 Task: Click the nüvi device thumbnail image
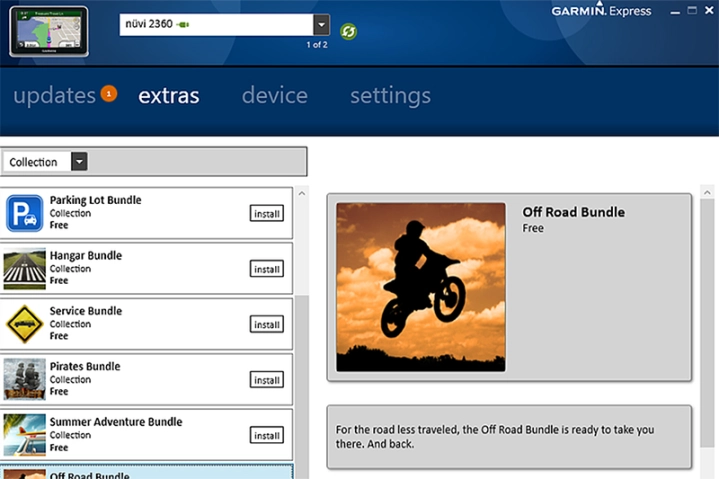pos(49,32)
